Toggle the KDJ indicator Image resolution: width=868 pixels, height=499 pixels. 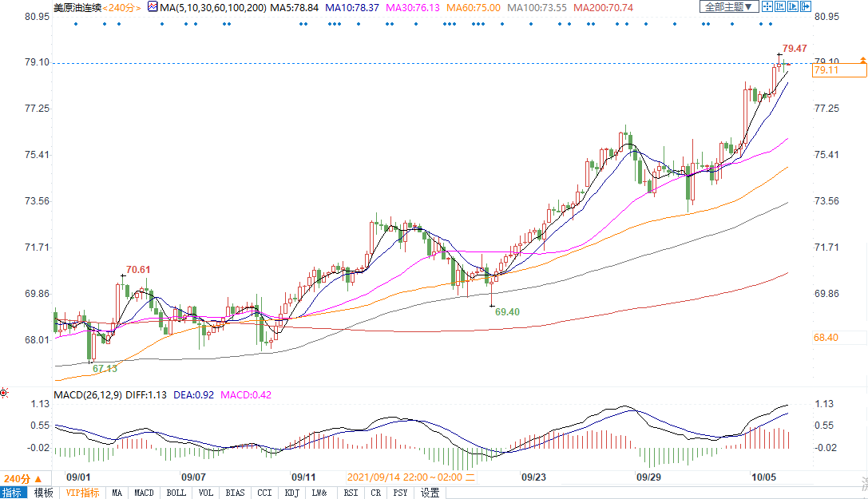pos(291,493)
